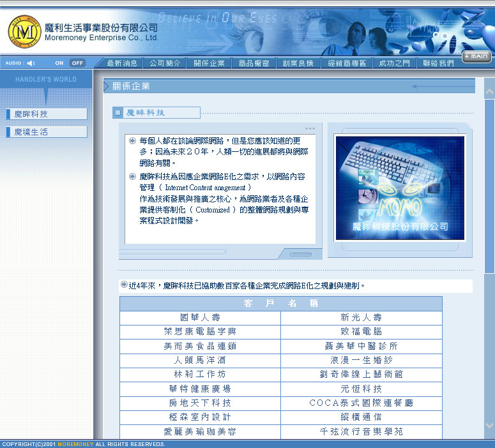Click the 致福電腦 table cell

pyautogui.click(x=361, y=332)
